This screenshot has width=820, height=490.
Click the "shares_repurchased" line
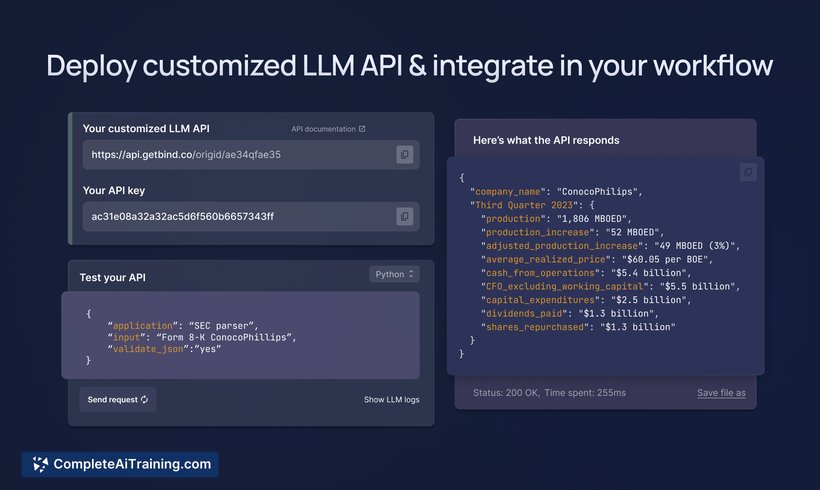(x=578, y=327)
